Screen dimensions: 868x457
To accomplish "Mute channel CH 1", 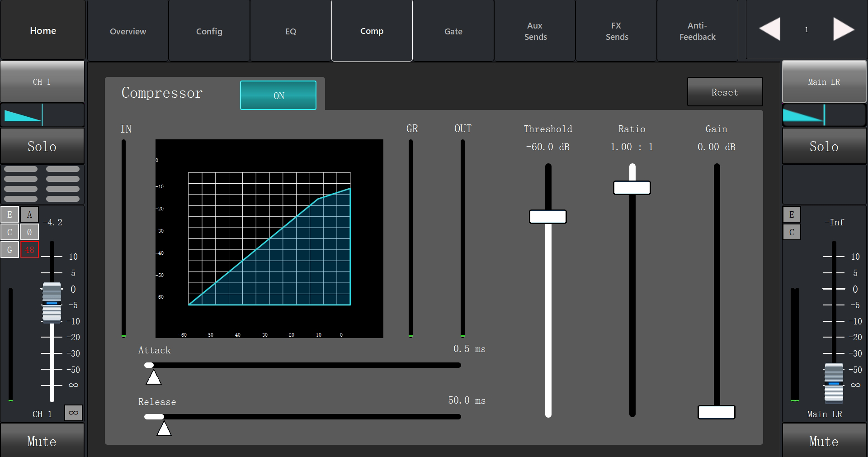I will click(42, 441).
